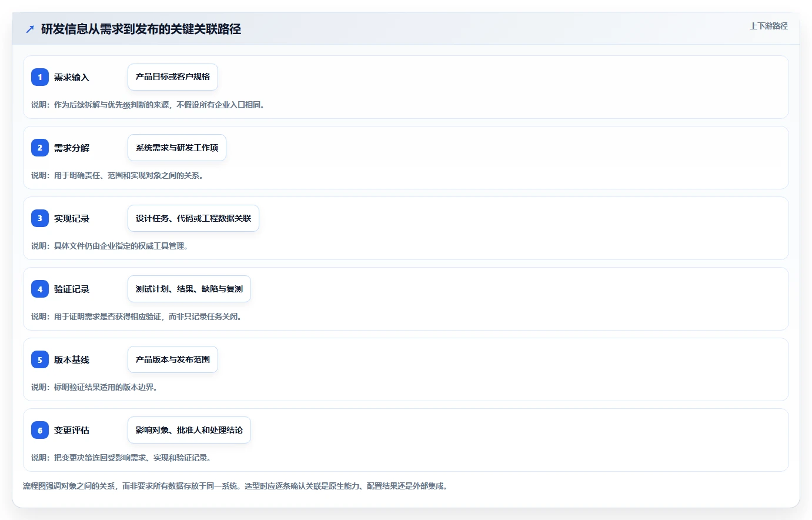Click step number badge 1
This screenshot has width=812, height=520.
(x=40, y=77)
